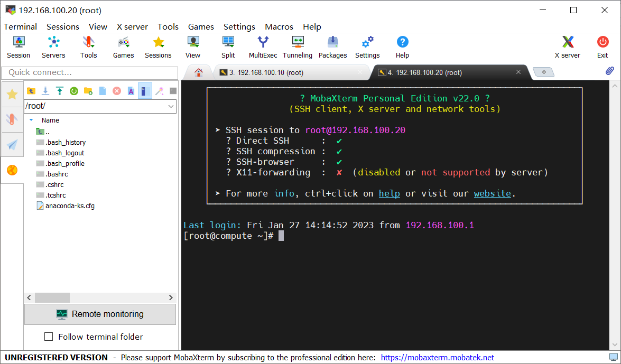
Task: Open the Macros menu
Action: [279, 26]
